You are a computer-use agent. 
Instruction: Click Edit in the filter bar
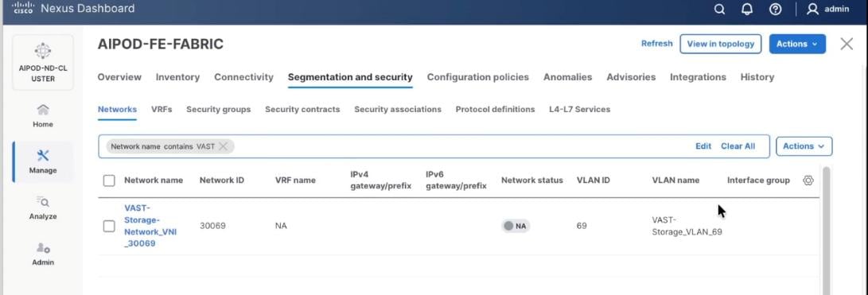(703, 146)
